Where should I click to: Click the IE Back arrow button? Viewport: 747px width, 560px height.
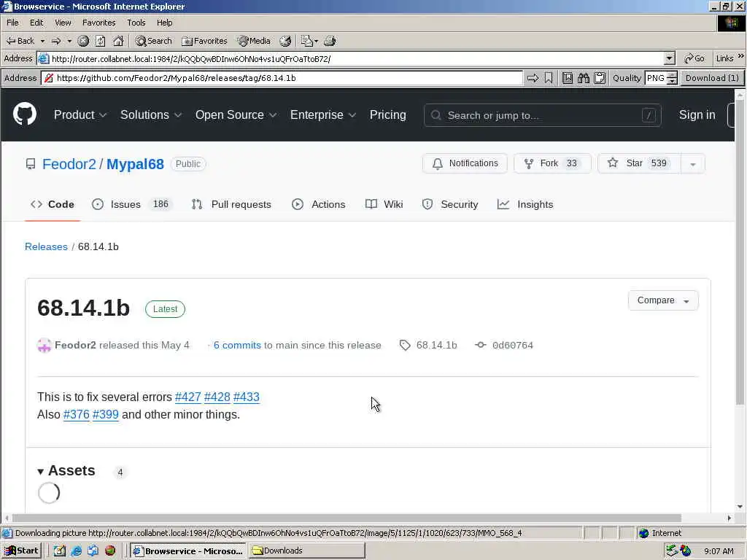20,41
